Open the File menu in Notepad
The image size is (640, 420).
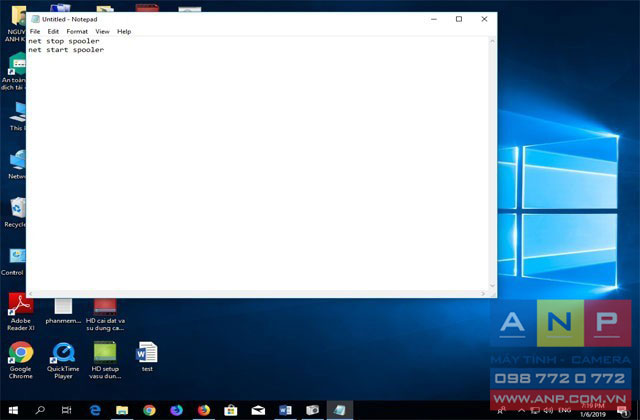[35, 31]
